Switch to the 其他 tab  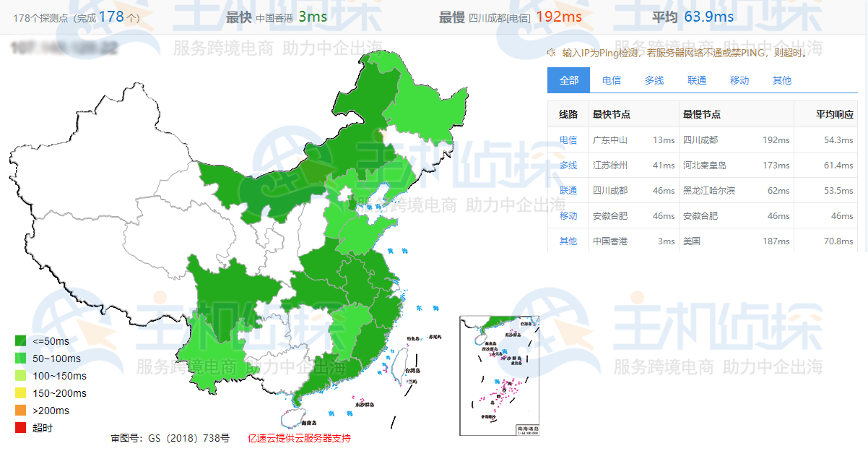pos(781,80)
